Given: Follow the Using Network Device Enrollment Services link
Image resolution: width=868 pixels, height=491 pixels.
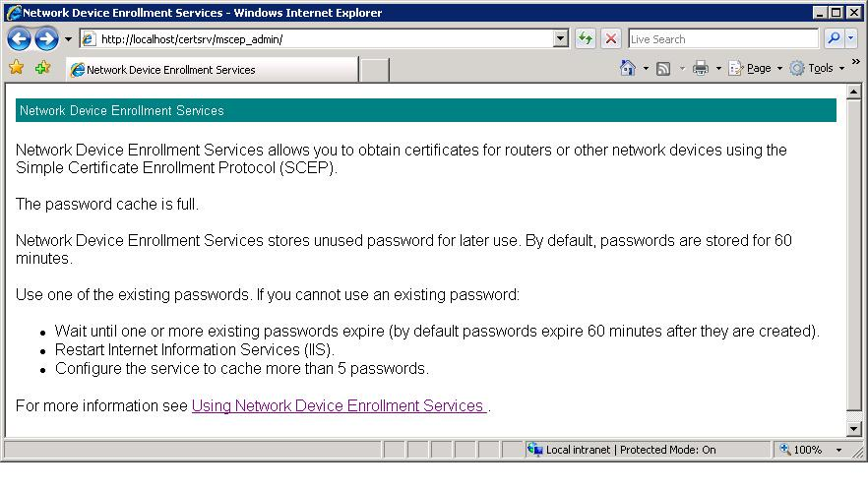Looking at the screenshot, I should point(339,405).
